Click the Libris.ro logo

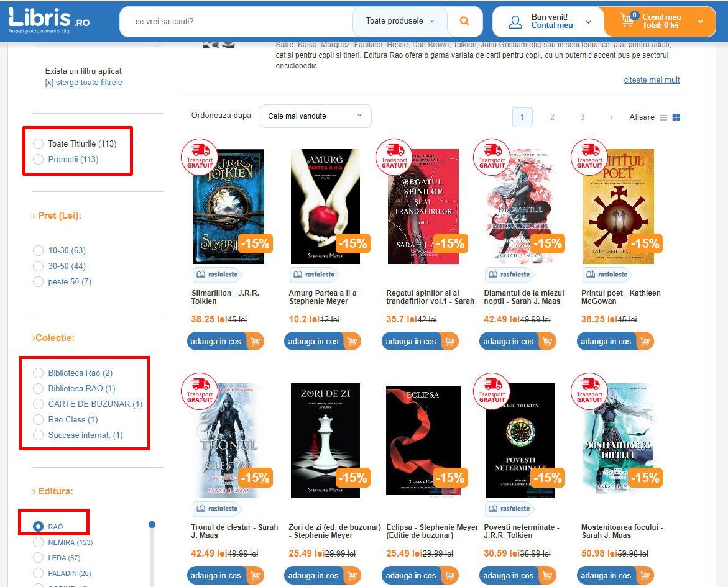pos(48,20)
